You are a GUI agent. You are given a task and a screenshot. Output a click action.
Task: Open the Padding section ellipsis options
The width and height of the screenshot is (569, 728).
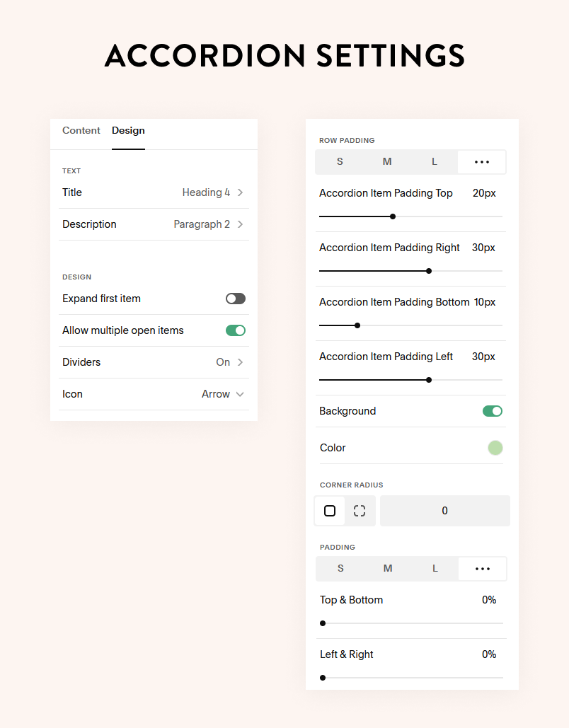(482, 568)
